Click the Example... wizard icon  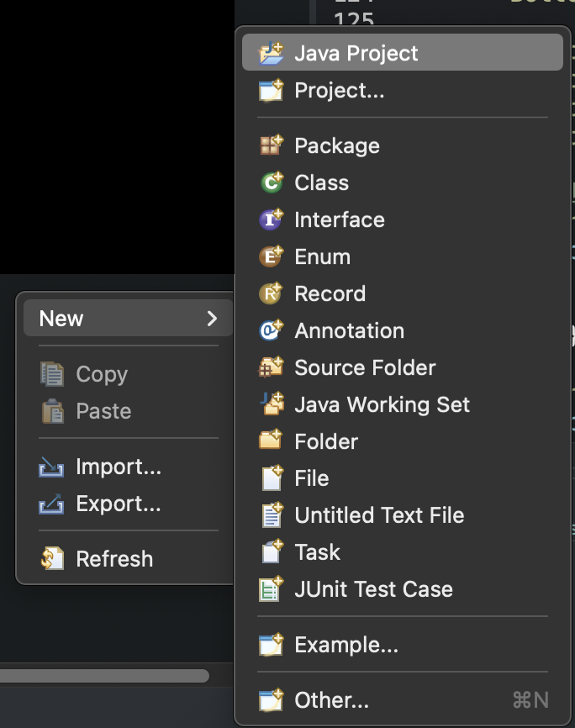272,645
